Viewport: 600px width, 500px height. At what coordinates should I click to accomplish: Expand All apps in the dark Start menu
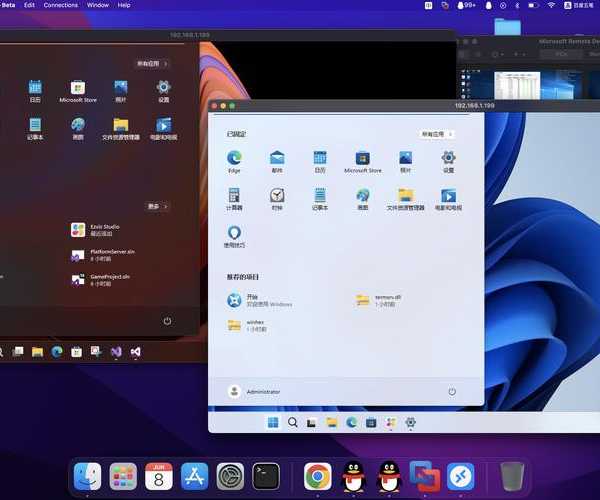pos(152,64)
